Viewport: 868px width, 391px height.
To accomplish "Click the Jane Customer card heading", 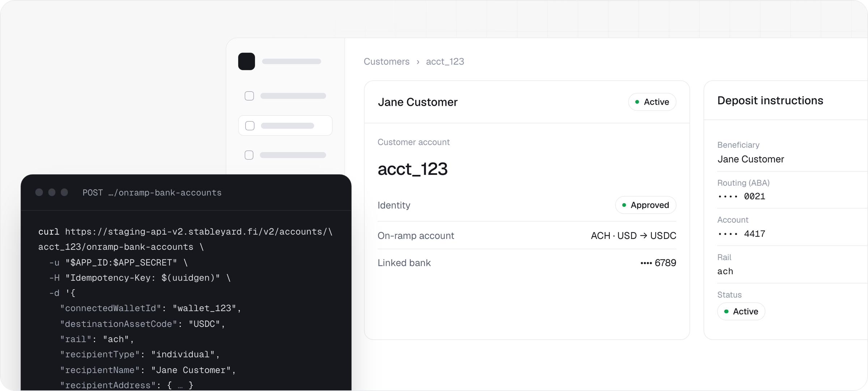I will point(417,102).
